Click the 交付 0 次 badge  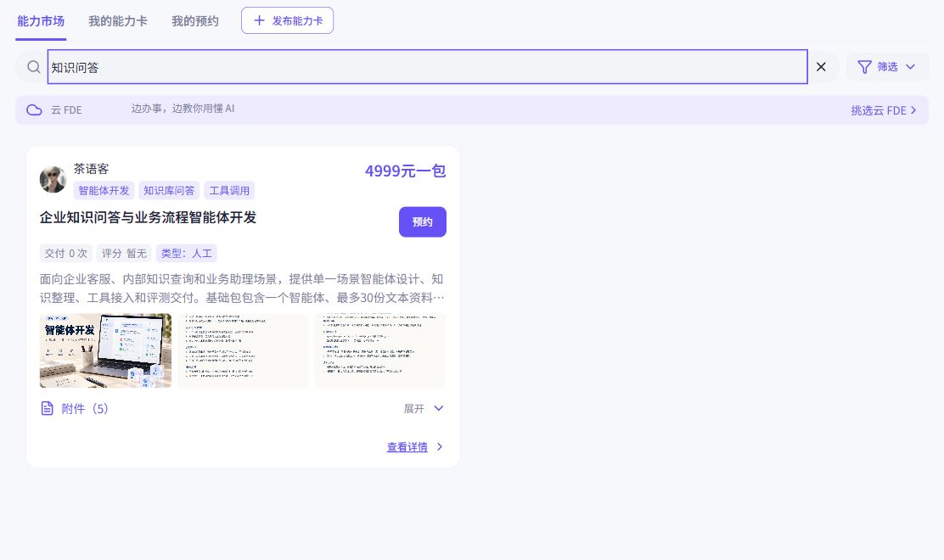65,253
